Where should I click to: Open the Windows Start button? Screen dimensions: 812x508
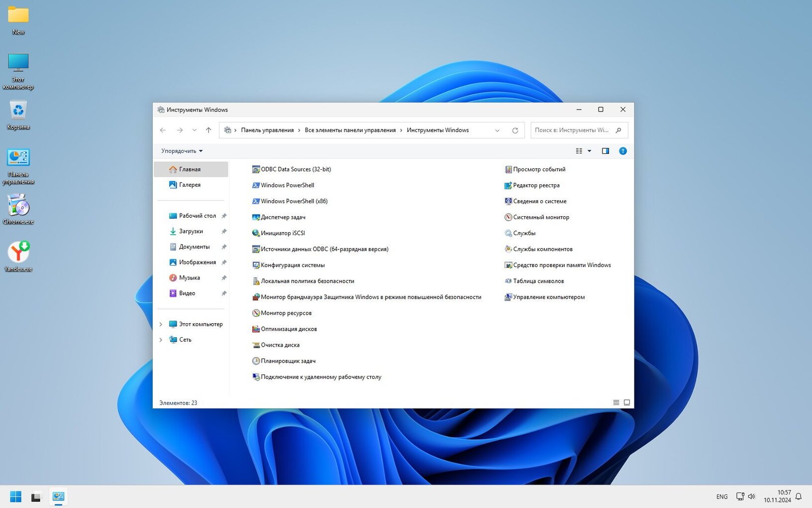tap(16, 497)
